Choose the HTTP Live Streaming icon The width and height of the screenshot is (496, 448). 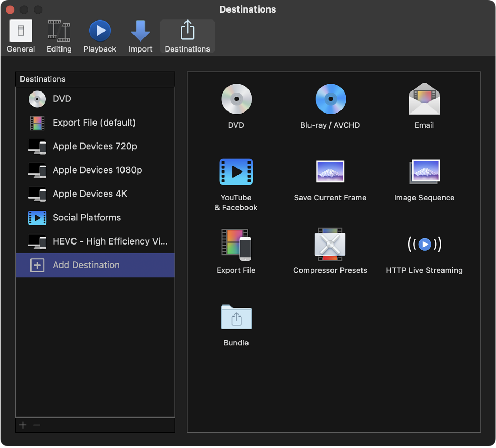pos(424,245)
